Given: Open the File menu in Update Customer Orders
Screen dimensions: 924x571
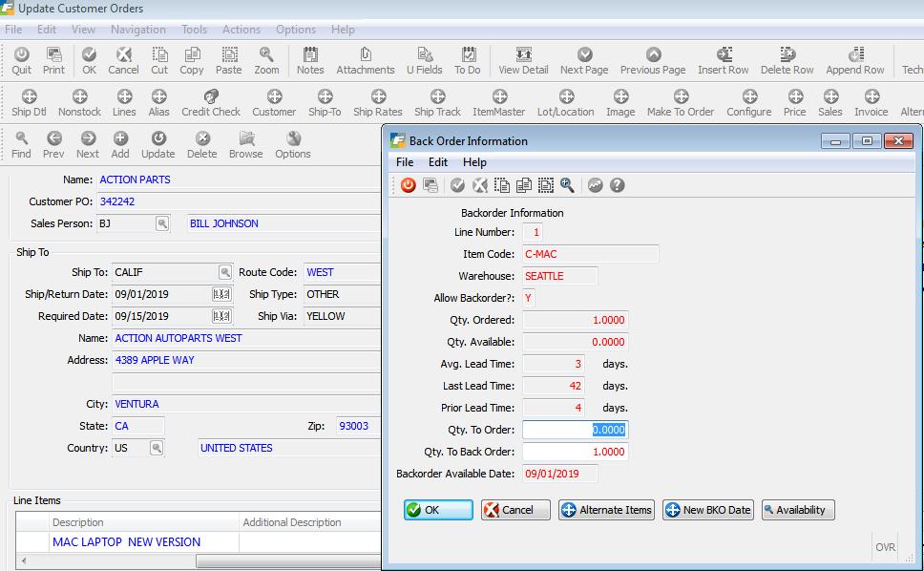Looking at the screenshot, I should (13, 30).
